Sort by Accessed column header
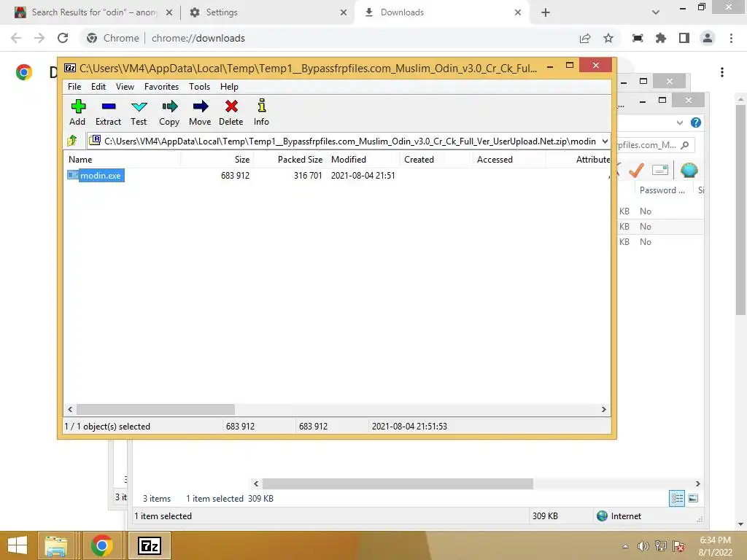 pos(508,160)
